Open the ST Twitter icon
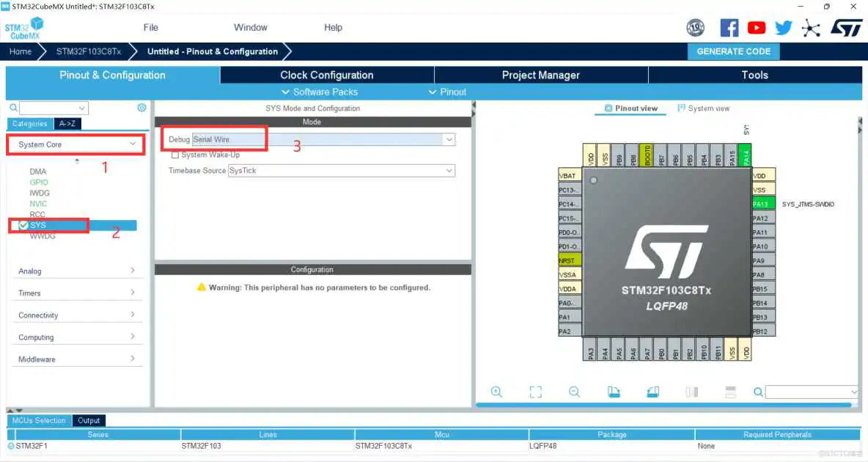The image size is (868, 462). click(x=783, y=28)
